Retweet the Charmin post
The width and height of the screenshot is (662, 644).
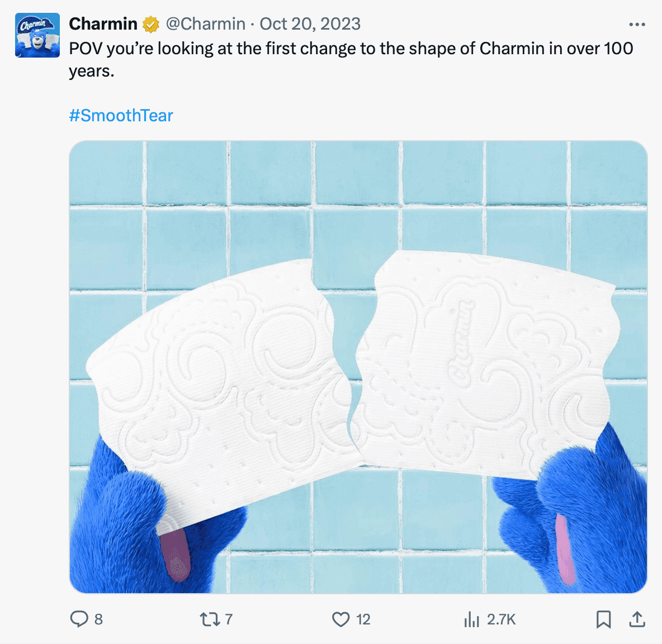[210, 619]
